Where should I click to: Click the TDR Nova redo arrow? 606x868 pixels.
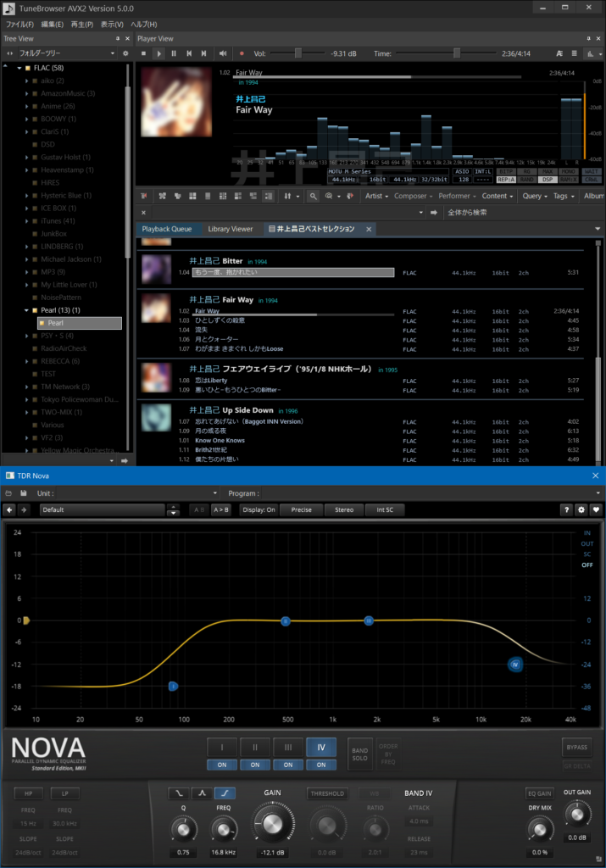[x=24, y=509]
